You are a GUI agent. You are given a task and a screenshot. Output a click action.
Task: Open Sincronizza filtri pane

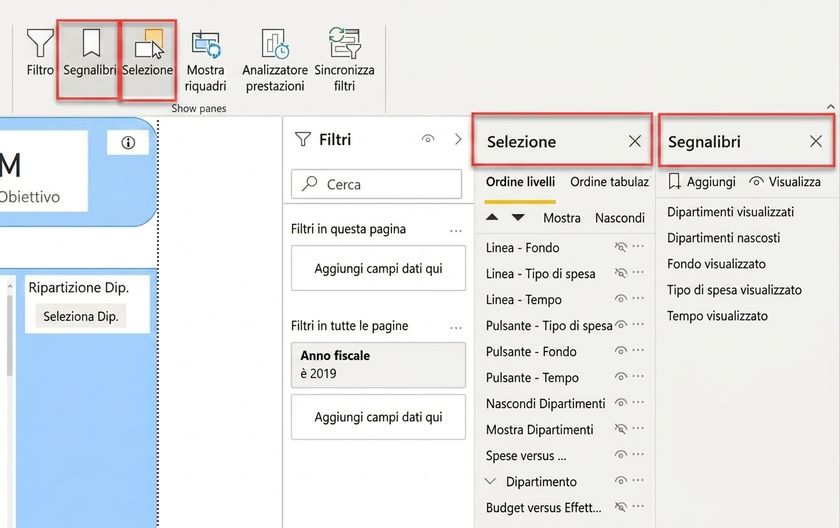[344, 62]
